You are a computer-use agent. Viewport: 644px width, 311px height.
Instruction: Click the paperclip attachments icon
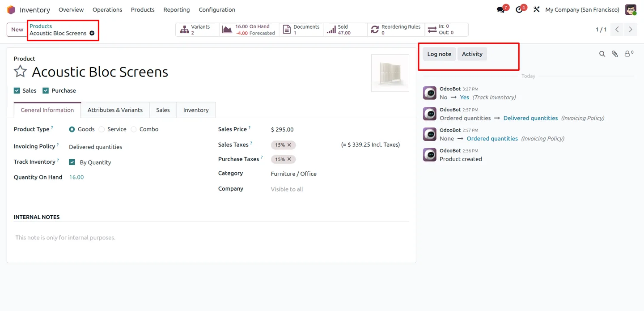[x=615, y=54]
